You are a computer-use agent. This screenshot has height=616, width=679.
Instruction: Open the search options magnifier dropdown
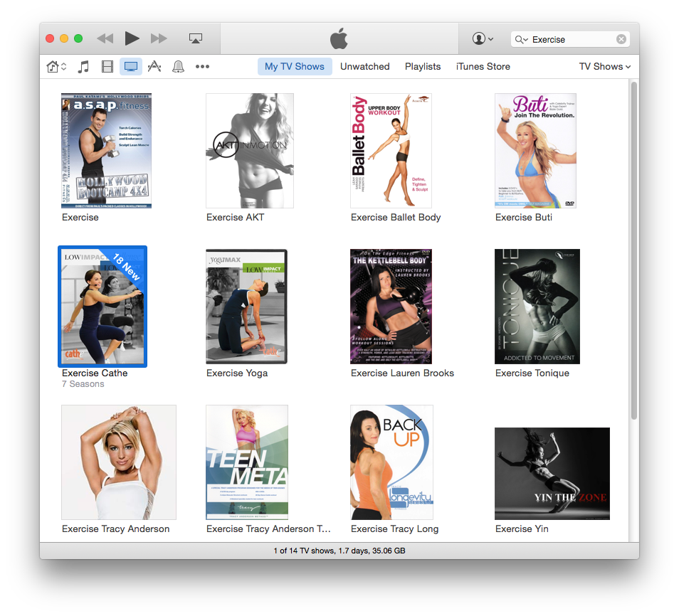(521, 39)
